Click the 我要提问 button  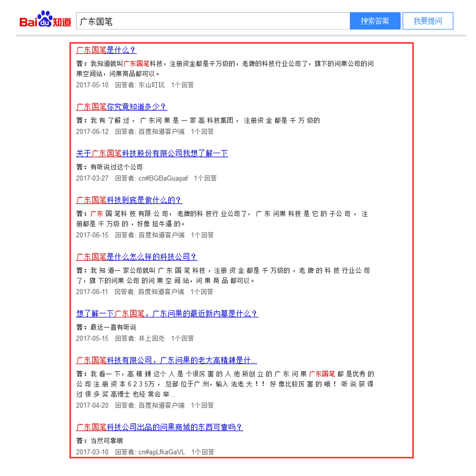[x=428, y=21]
